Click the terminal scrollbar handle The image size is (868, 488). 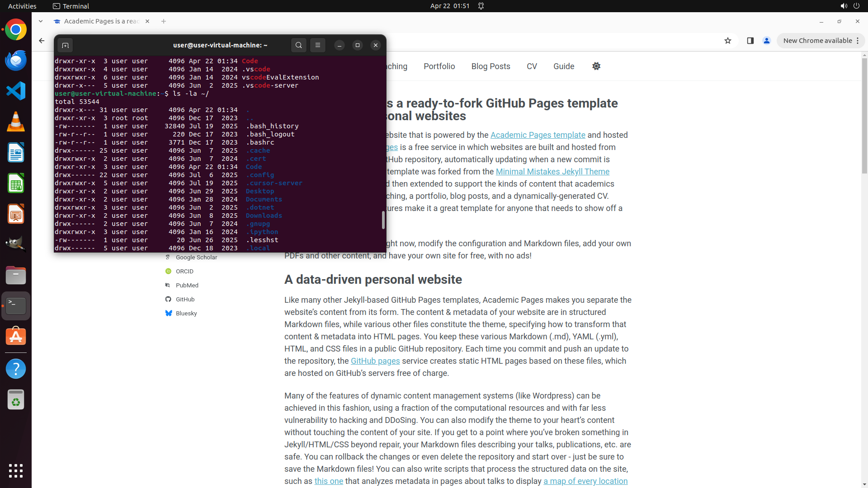tap(383, 220)
